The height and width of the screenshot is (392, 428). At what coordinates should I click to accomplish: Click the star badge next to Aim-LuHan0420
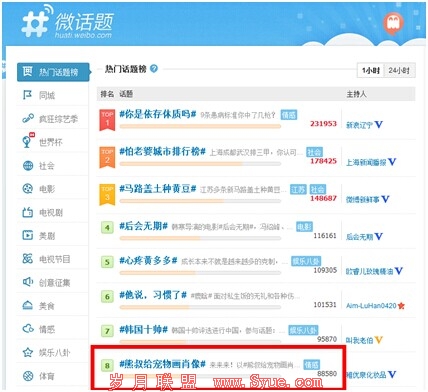[401, 305]
